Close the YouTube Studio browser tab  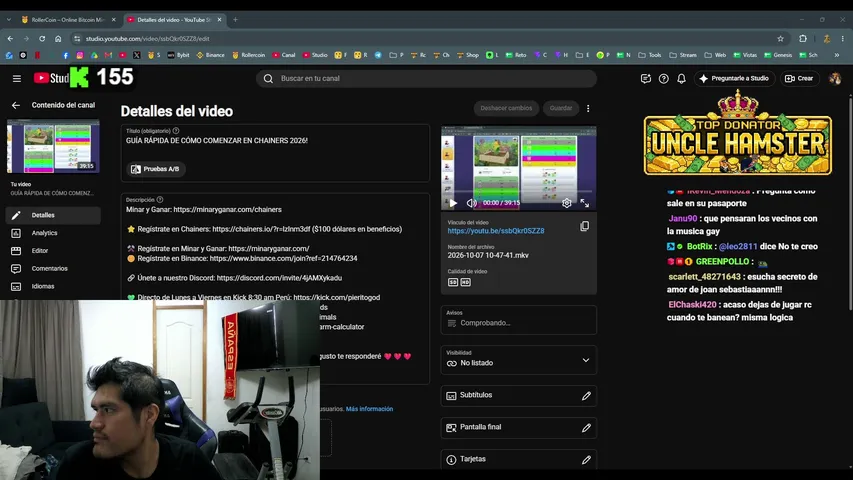click(219, 20)
